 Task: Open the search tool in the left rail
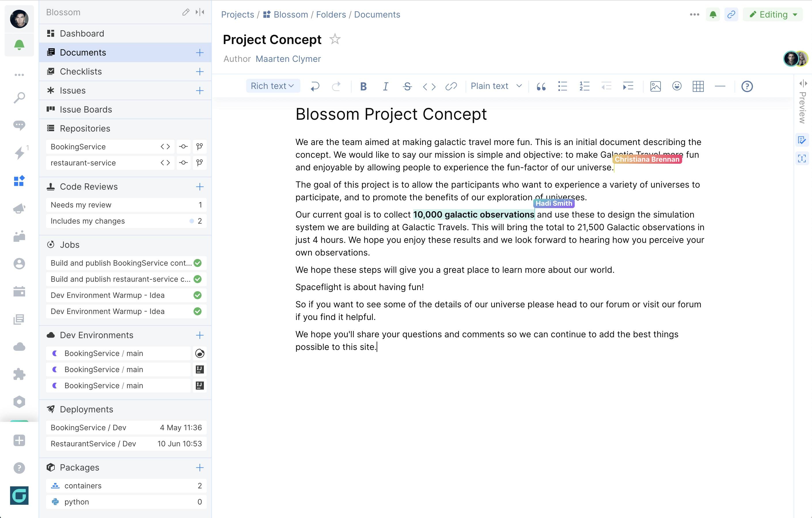click(19, 97)
